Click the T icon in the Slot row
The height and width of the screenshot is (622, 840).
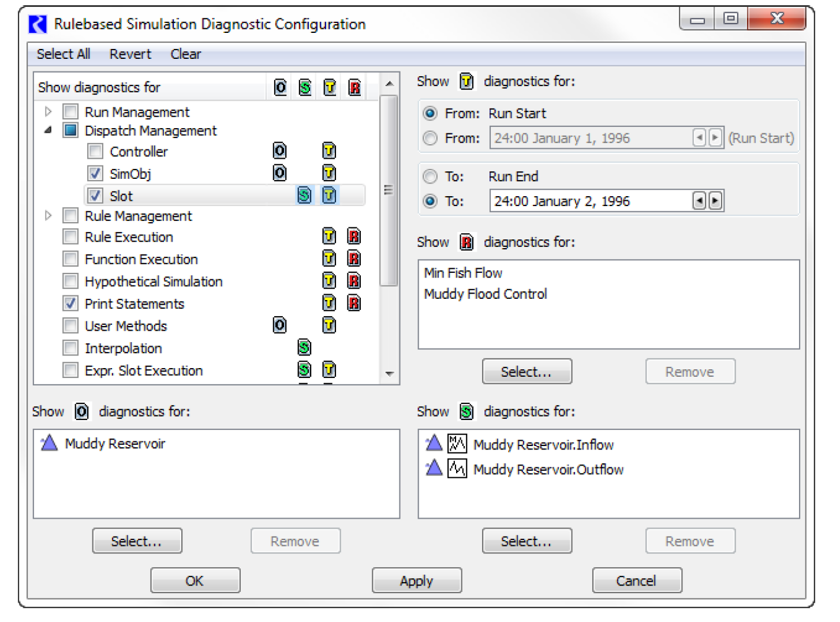(x=328, y=196)
